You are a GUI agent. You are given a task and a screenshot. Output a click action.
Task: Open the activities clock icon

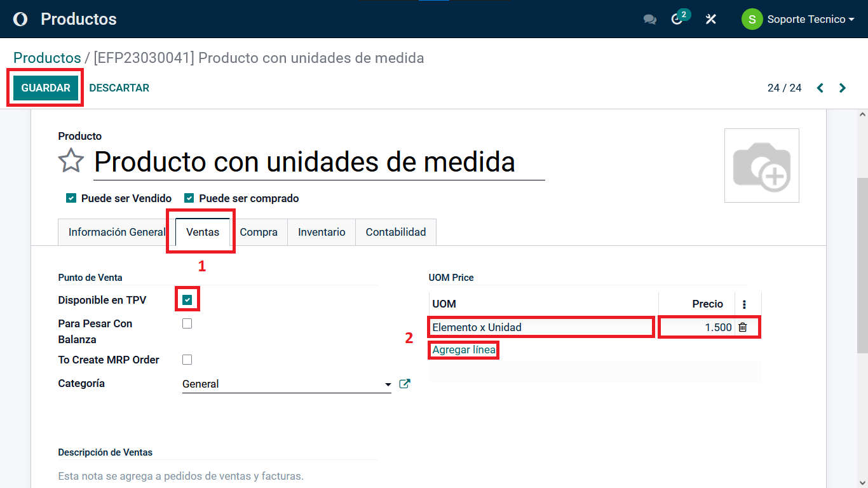click(677, 19)
